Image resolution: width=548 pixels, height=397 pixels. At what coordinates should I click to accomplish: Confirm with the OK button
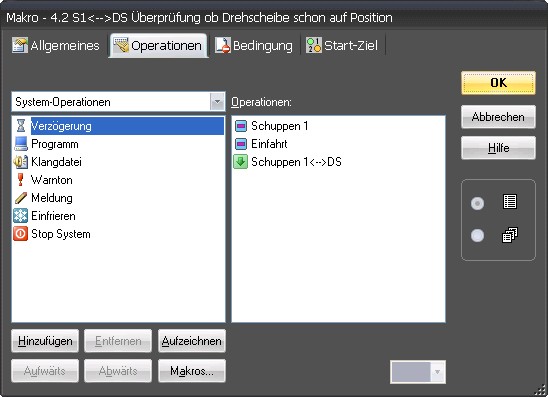(x=498, y=83)
